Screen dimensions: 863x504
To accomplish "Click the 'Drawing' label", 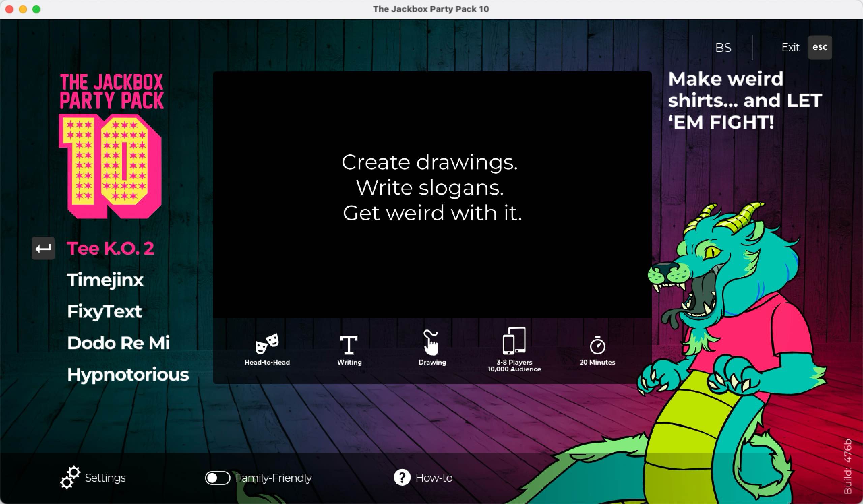I will click(432, 363).
